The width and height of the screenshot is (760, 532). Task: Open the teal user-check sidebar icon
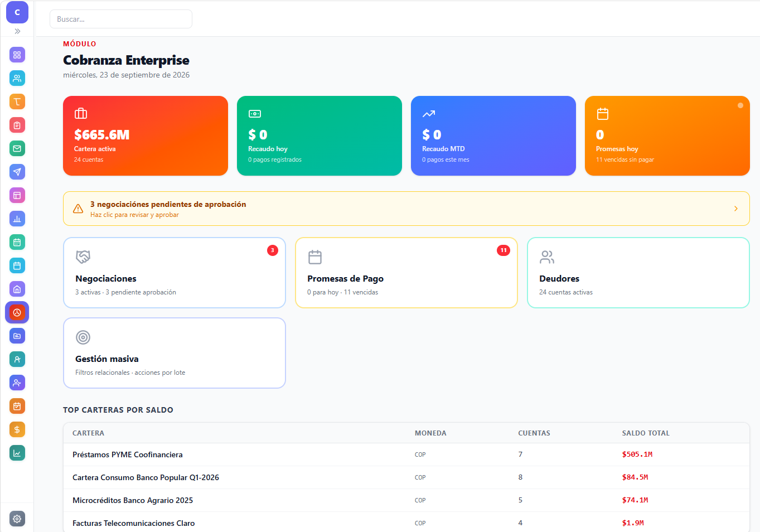tap(17, 359)
